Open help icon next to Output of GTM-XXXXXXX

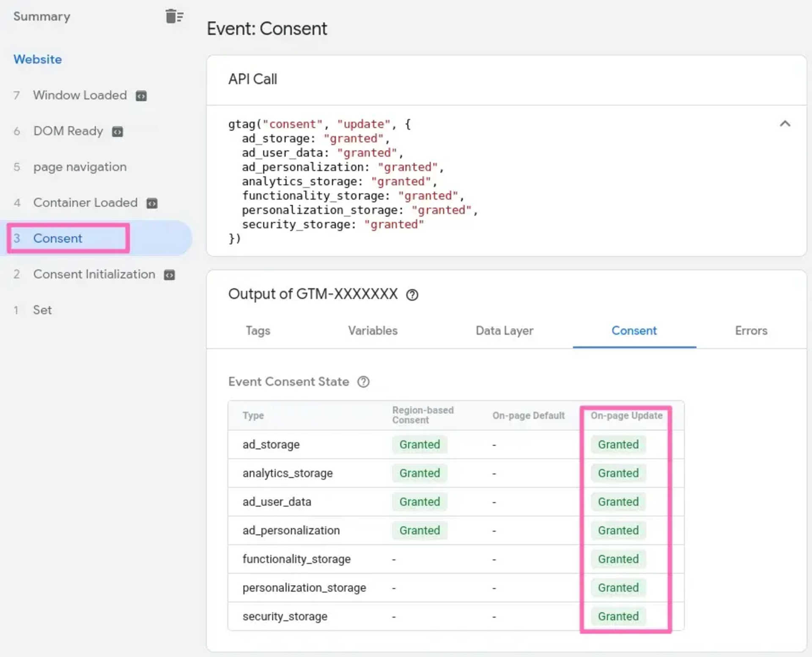pos(412,295)
